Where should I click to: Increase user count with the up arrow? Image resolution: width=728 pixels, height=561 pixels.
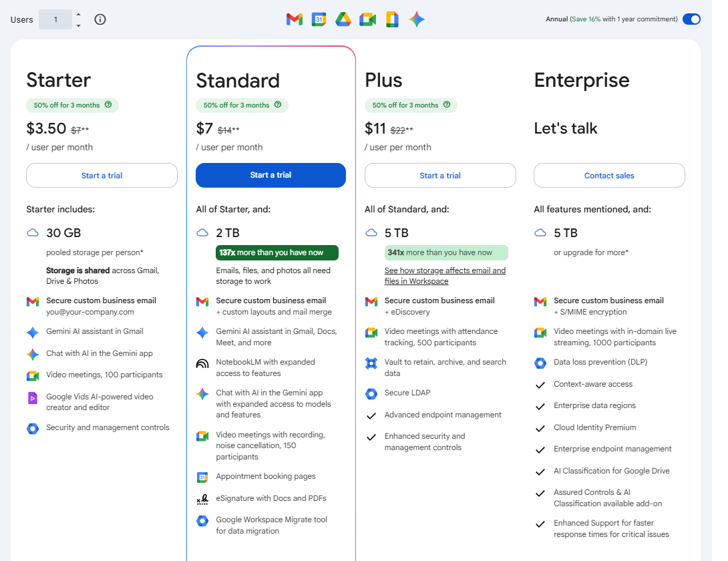78,15
